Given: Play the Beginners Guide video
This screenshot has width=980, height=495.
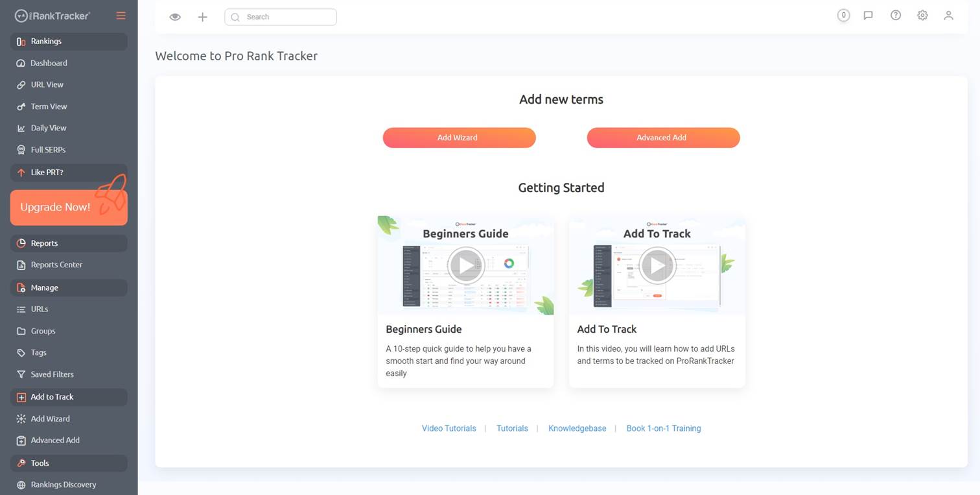Looking at the screenshot, I should coord(465,265).
